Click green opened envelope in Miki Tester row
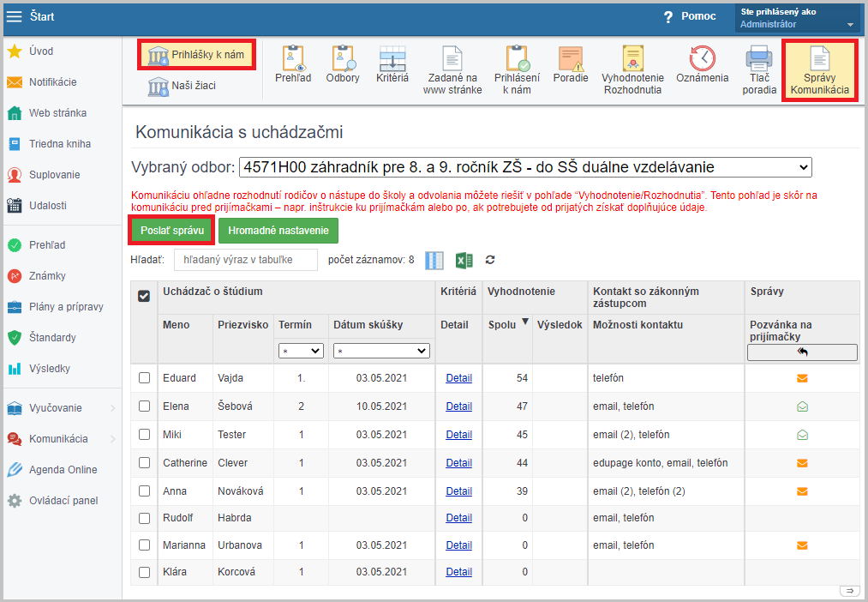The height and width of the screenshot is (602, 868). (x=802, y=435)
